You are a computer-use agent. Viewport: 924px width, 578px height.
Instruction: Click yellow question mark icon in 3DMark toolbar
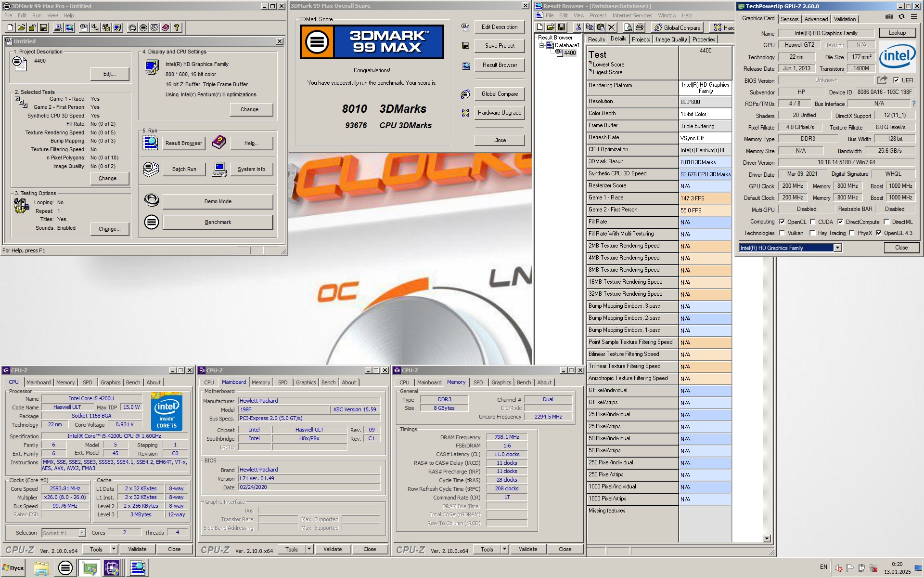coord(177,28)
